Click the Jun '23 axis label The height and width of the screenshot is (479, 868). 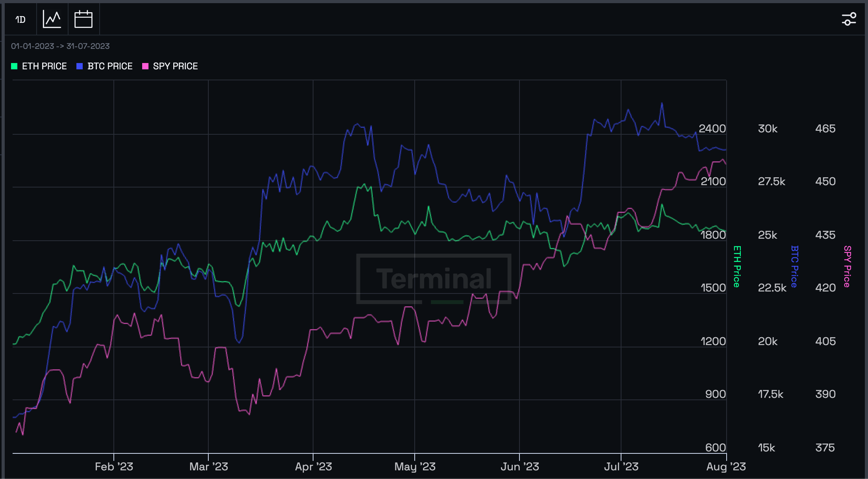[519, 467]
